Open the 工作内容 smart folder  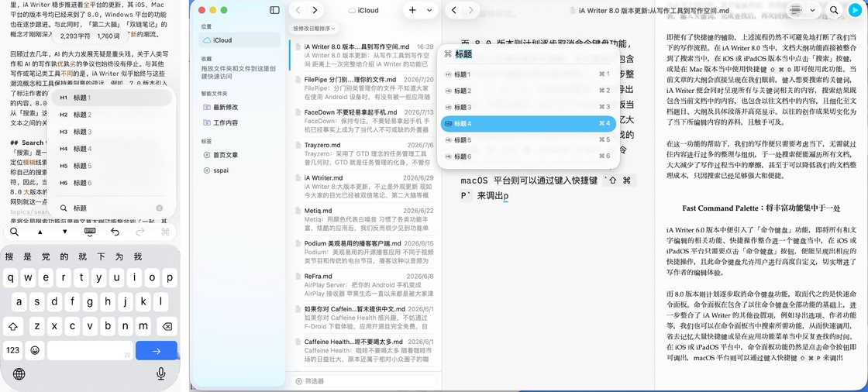[239, 122]
